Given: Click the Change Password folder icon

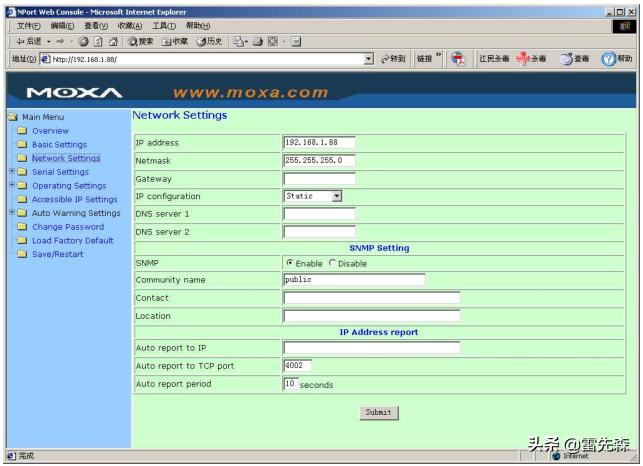Looking at the screenshot, I should (x=22, y=227).
